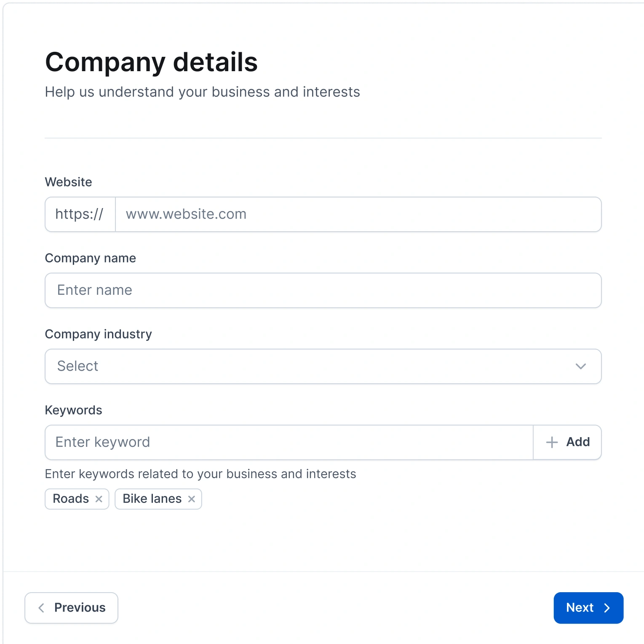Click the https:// protocol prefix segment
This screenshot has width=644, height=644.
80,214
